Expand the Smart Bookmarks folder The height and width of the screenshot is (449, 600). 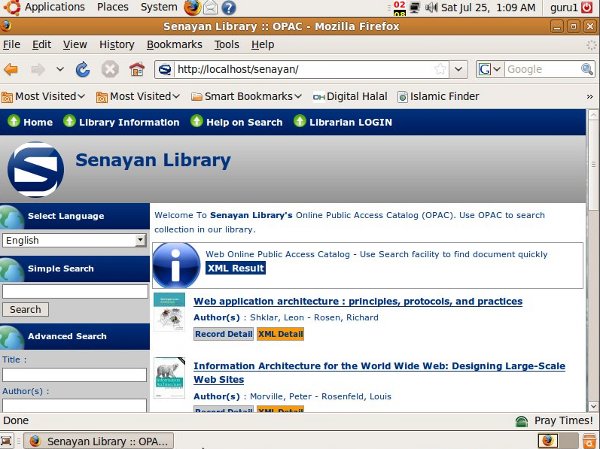click(x=246, y=96)
